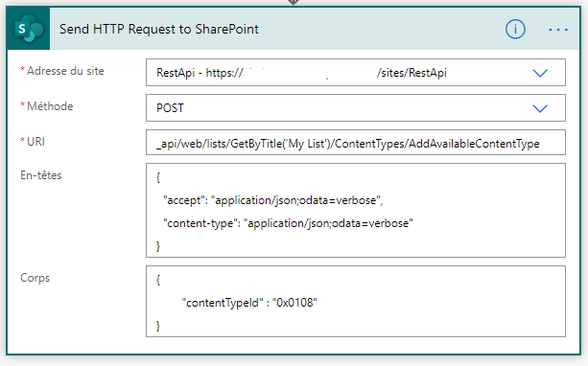The image size is (588, 366).
Task: Click the Corps label
Action: (x=35, y=278)
